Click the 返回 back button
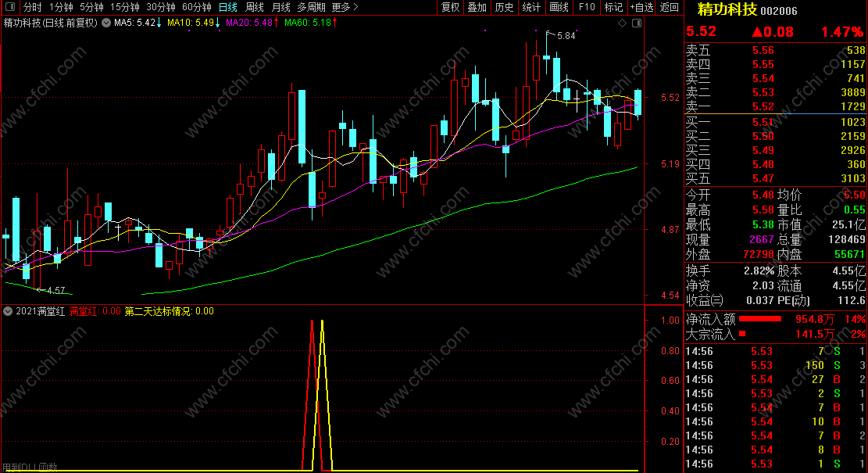The image size is (868, 473). pos(670,7)
